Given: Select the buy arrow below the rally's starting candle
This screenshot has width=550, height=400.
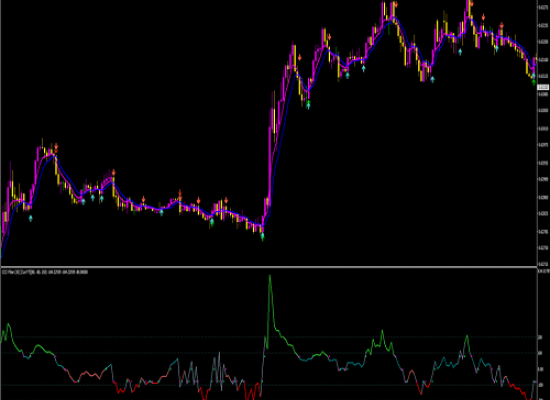Looking at the screenshot, I should [262, 236].
